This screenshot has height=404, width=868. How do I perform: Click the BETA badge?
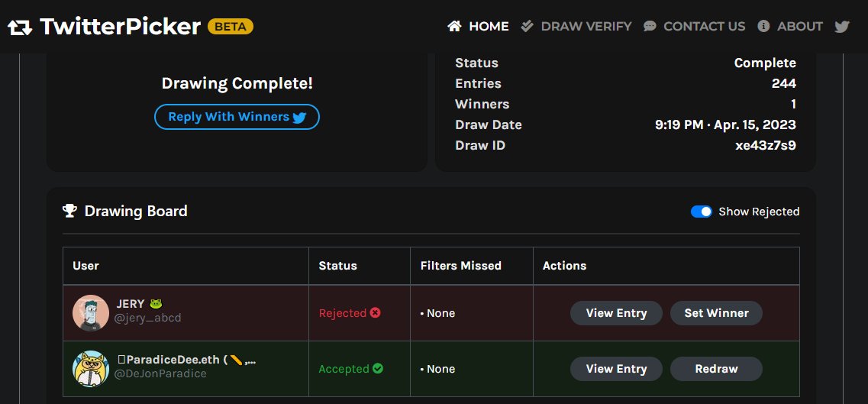click(x=231, y=27)
